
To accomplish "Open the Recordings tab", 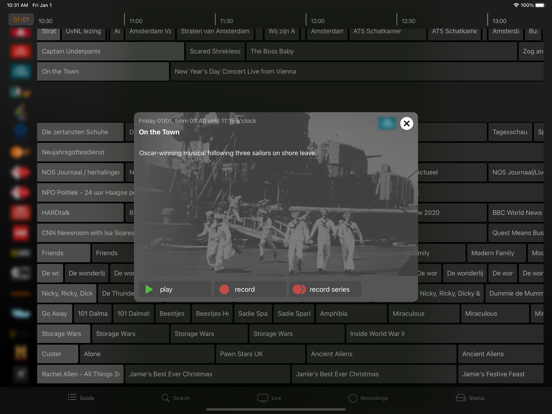I will 368,398.
